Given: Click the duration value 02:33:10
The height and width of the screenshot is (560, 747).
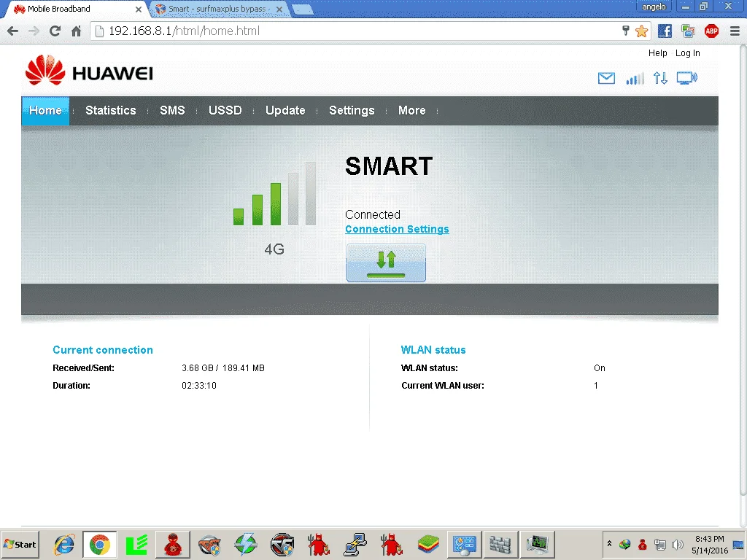Looking at the screenshot, I should tap(198, 386).
